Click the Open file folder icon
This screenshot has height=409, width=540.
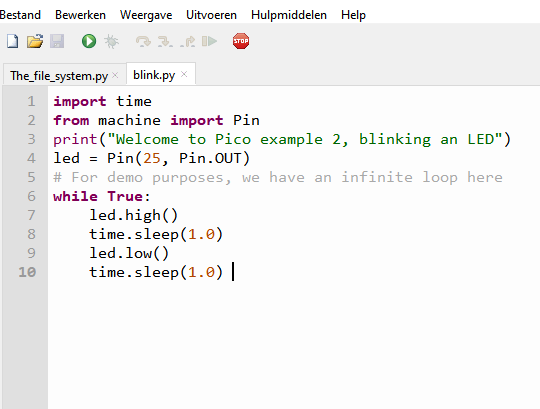pyautogui.click(x=35, y=41)
